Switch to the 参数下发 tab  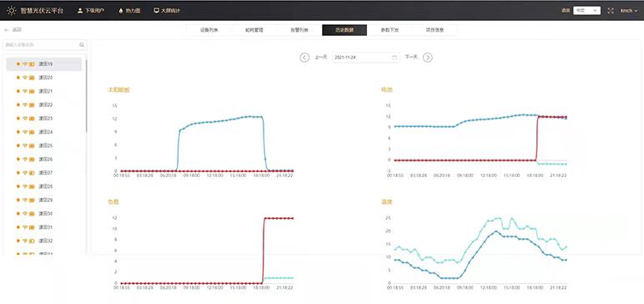pos(390,30)
